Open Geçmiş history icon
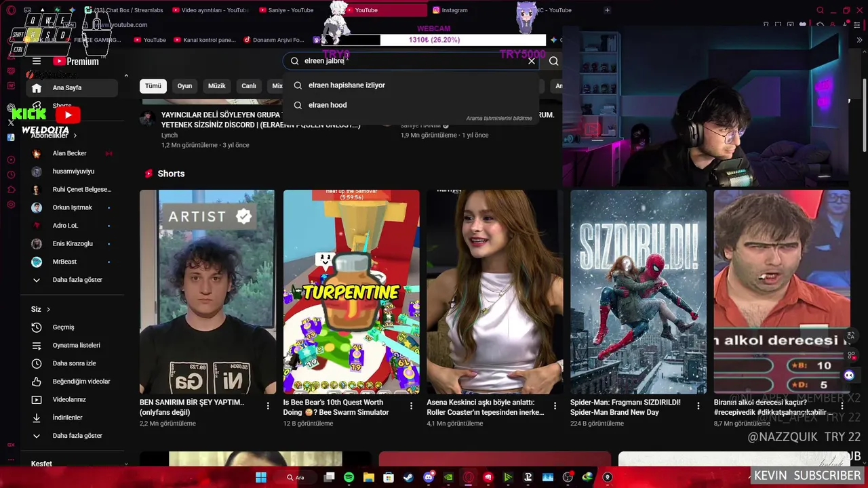Screen dimensions: 868x488 click(37, 327)
